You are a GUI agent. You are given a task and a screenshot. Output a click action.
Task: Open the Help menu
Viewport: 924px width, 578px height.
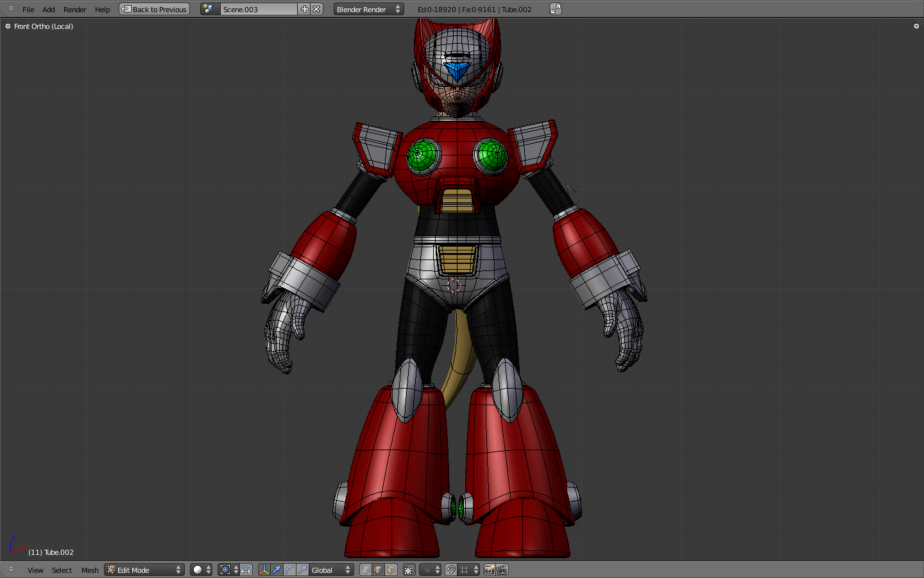pos(103,10)
